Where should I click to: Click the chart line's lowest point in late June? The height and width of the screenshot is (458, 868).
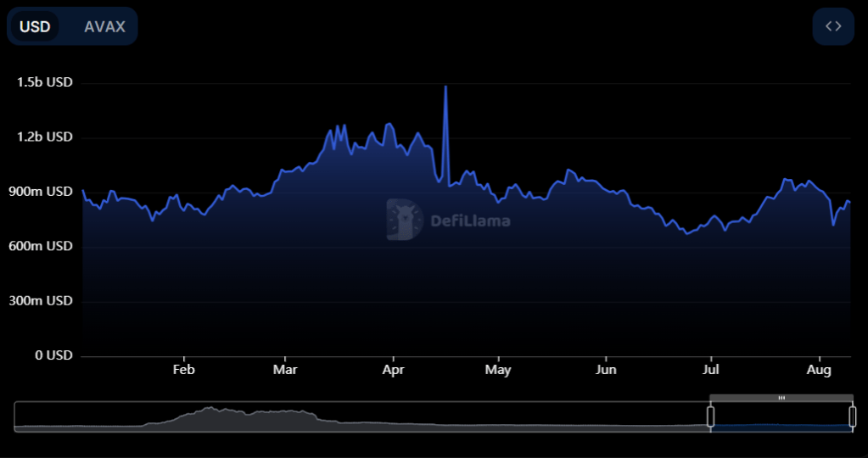(x=686, y=232)
